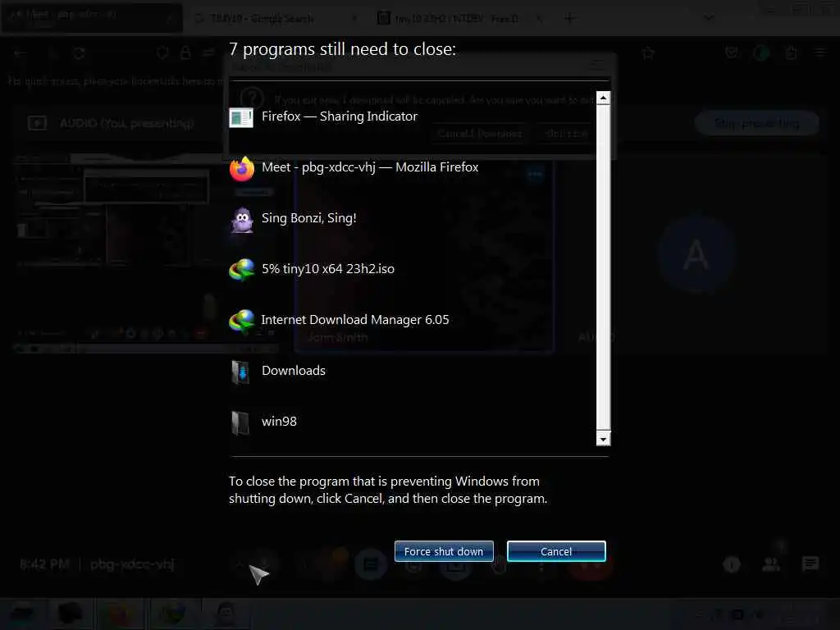This screenshot has width=840, height=630.
Task: Click 'Meet - pbg-xdcc-vhj — Mozilla Firefox' text
Action: tap(370, 167)
